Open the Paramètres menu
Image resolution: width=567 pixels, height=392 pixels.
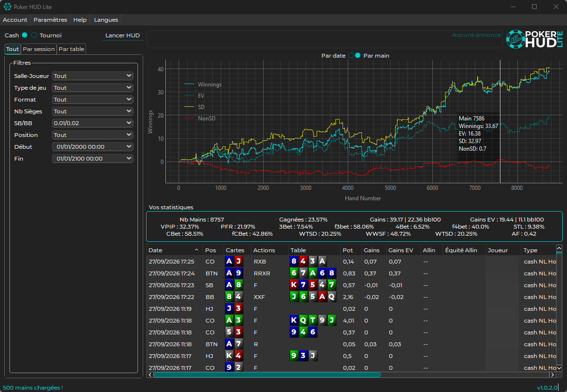click(x=51, y=20)
